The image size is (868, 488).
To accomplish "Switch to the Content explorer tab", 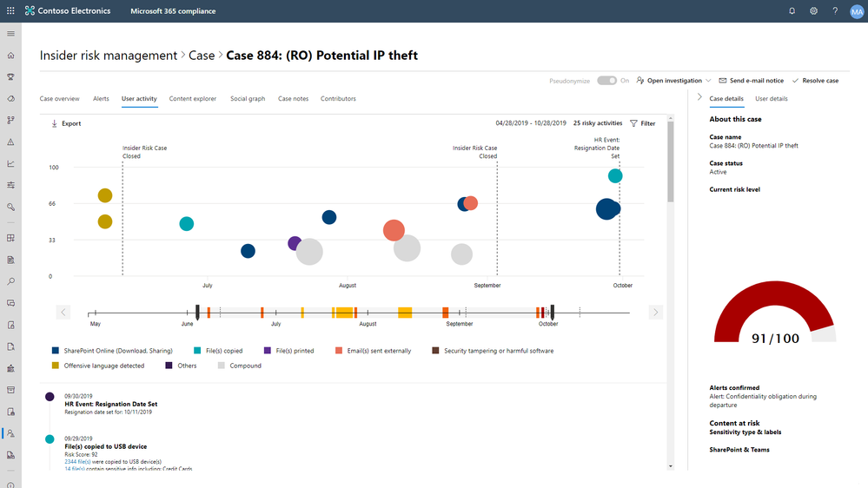I will pyautogui.click(x=193, y=99).
